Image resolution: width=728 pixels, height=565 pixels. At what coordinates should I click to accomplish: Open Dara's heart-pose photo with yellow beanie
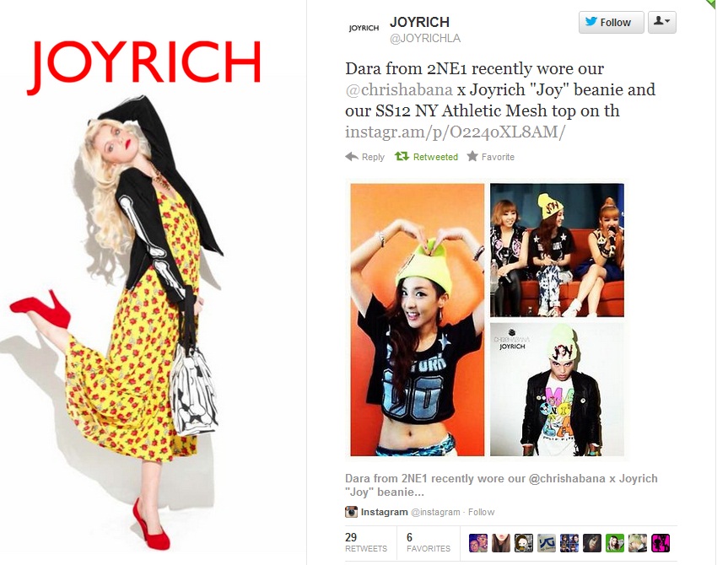coord(418,320)
